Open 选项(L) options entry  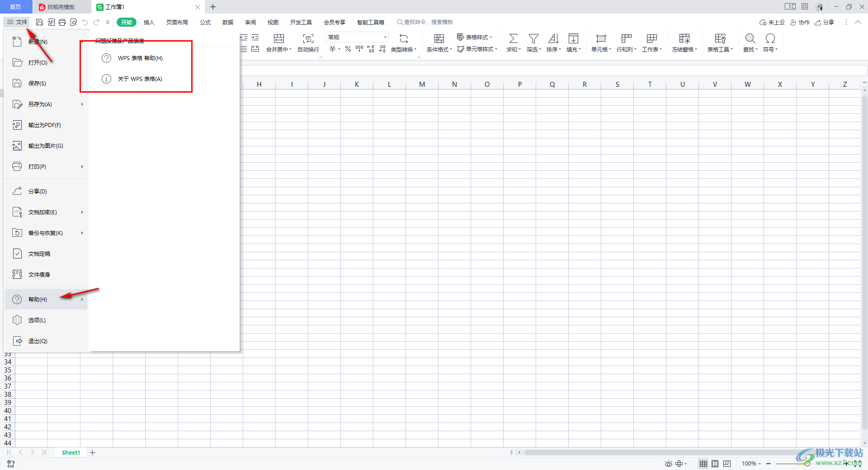click(x=46, y=320)
